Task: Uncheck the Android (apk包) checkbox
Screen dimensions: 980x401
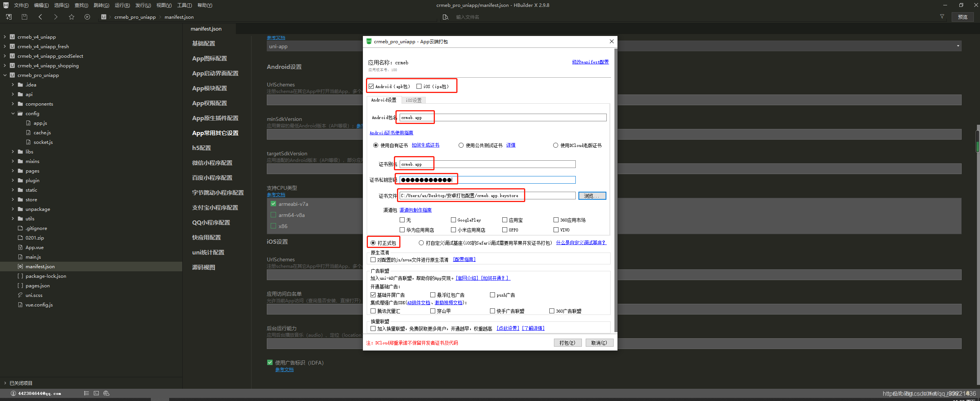Action: click(371, 86)
